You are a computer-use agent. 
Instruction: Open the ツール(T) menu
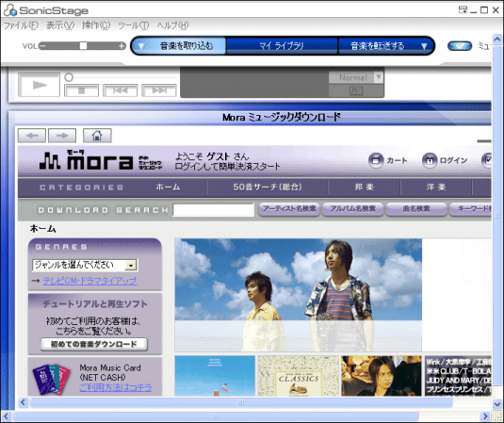134,25
